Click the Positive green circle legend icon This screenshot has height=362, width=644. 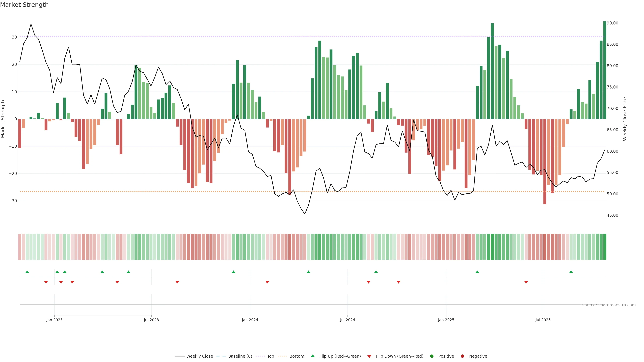tap(432, 356)
